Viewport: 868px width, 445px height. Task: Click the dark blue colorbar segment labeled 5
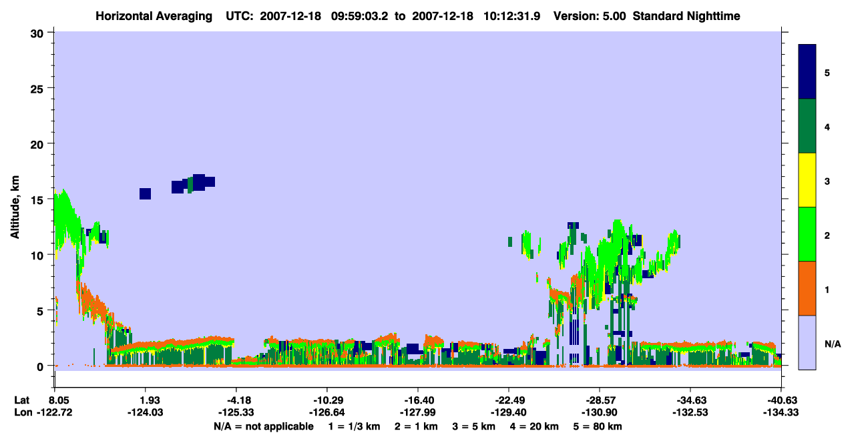(807, 72)
